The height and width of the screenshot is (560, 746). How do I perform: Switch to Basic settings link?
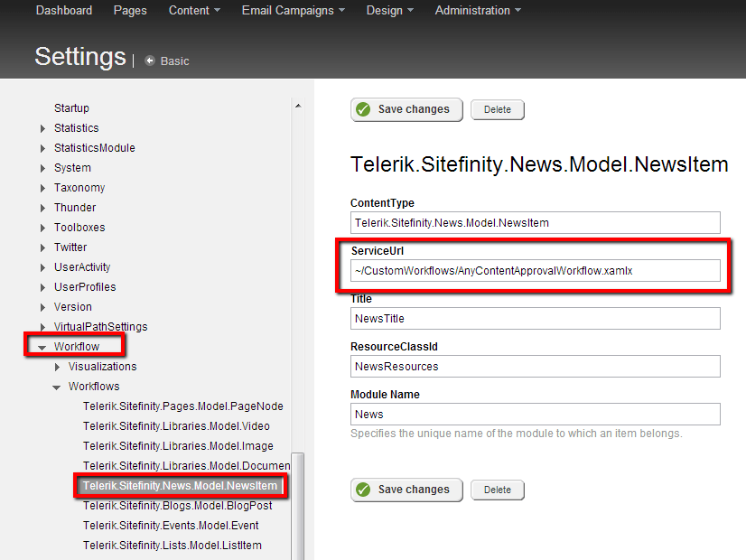pos(174,61)
